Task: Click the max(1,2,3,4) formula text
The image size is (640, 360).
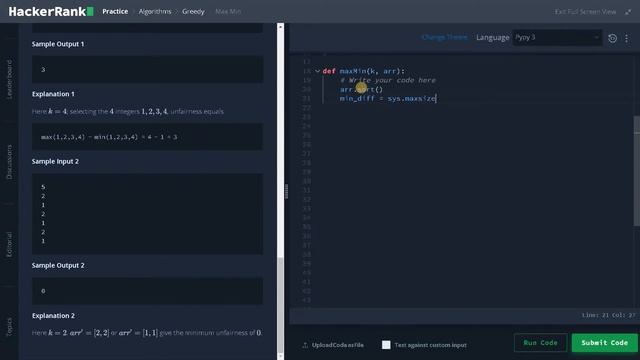Action: coord(109,137)
